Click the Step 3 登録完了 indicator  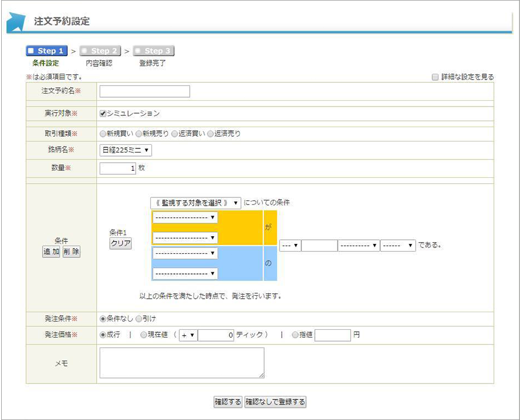153,51
